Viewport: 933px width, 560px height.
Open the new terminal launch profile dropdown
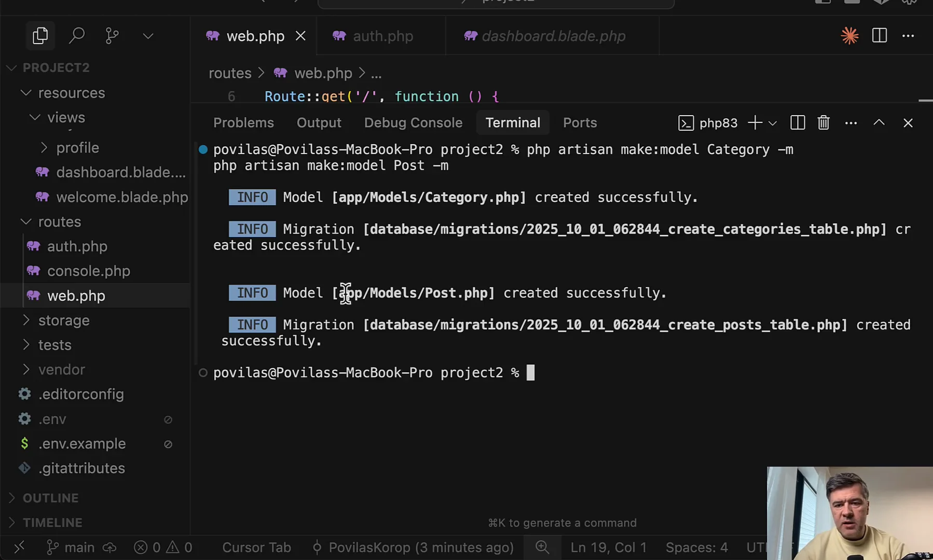[773, 123]
